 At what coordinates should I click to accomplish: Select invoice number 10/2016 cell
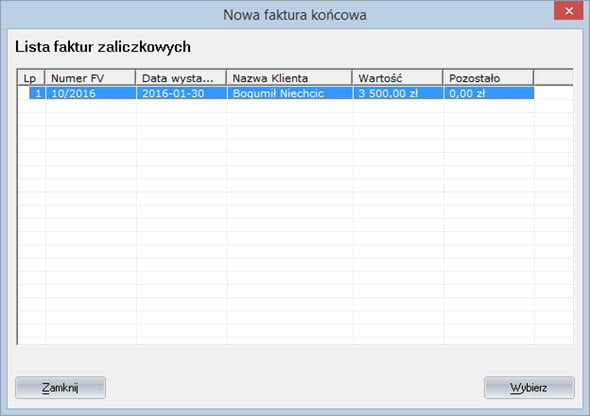[x=91, y=93]
